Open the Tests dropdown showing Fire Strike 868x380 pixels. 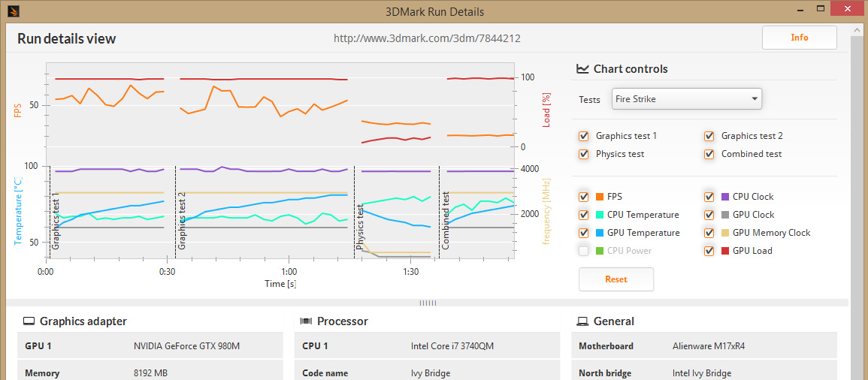tap(686, 99)
